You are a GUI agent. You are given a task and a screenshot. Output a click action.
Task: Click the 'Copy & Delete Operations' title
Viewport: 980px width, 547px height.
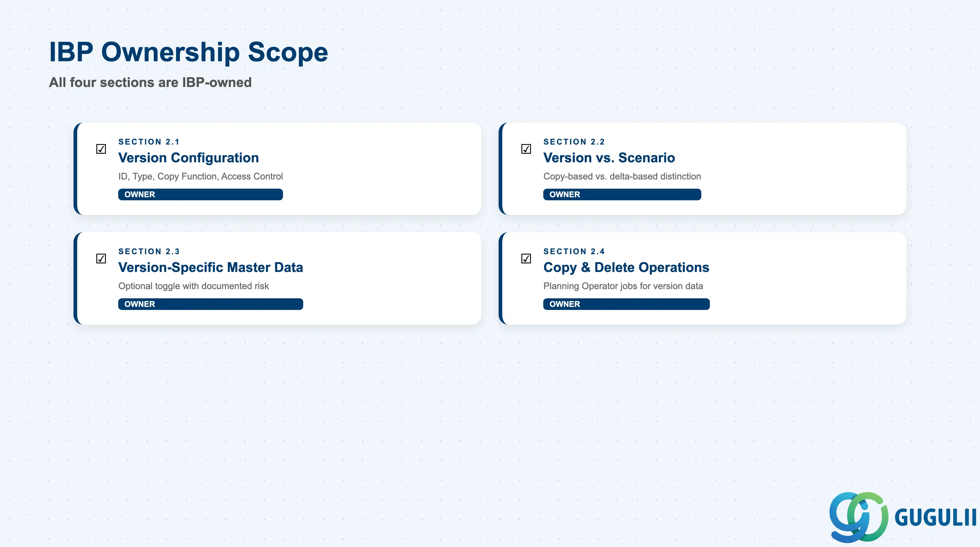point(626,267)
